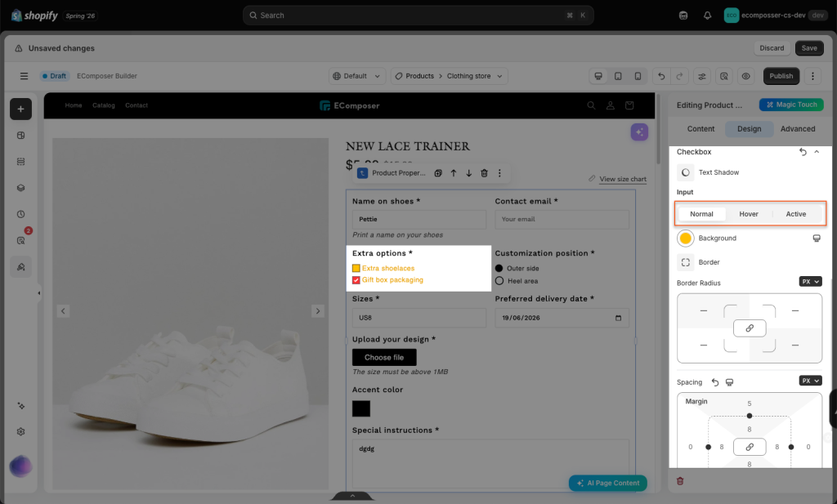Image resolution: width=837 pixels, height=504 pixels.
Task: Select Heel area radio option
Action: tap(499, 281)
